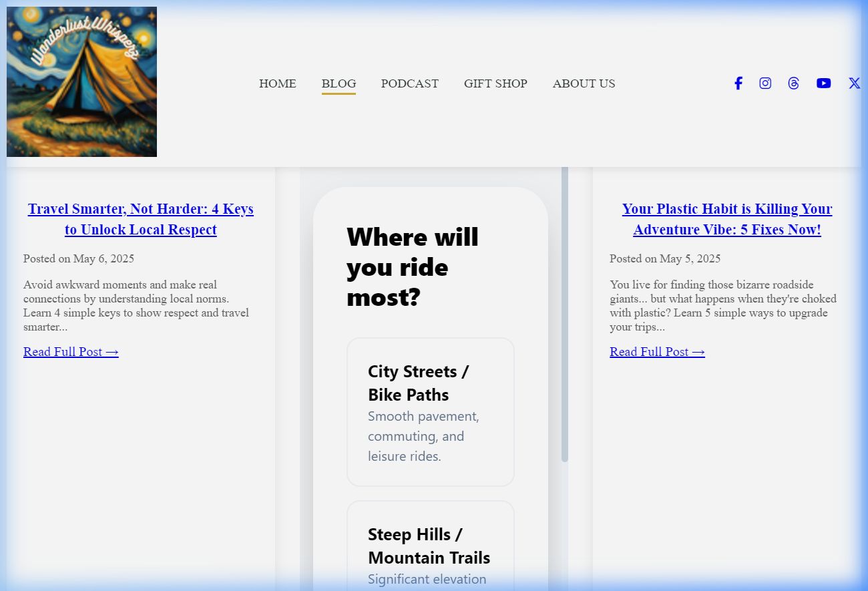Click the quiz widget's vertical scrollbar

pos(565,314)
